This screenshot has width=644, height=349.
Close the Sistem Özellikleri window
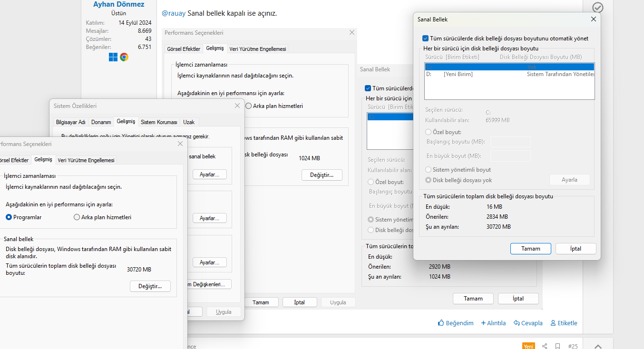237,106
